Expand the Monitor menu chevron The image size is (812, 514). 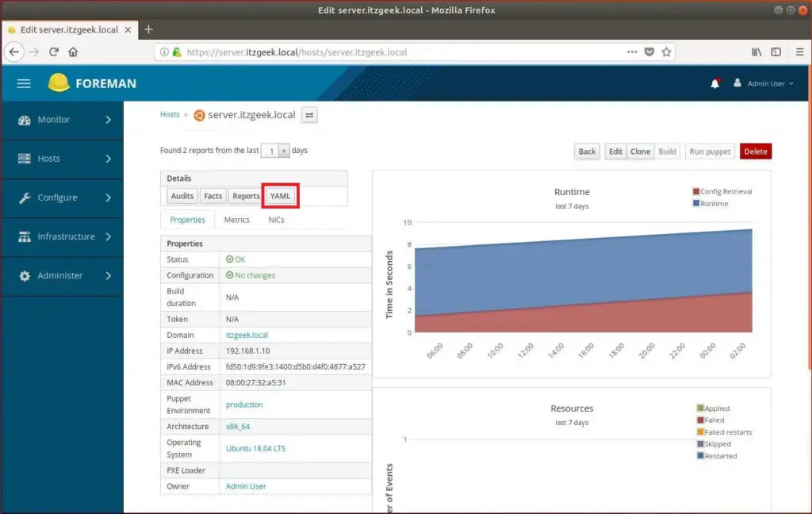click(x=108, y=120)
